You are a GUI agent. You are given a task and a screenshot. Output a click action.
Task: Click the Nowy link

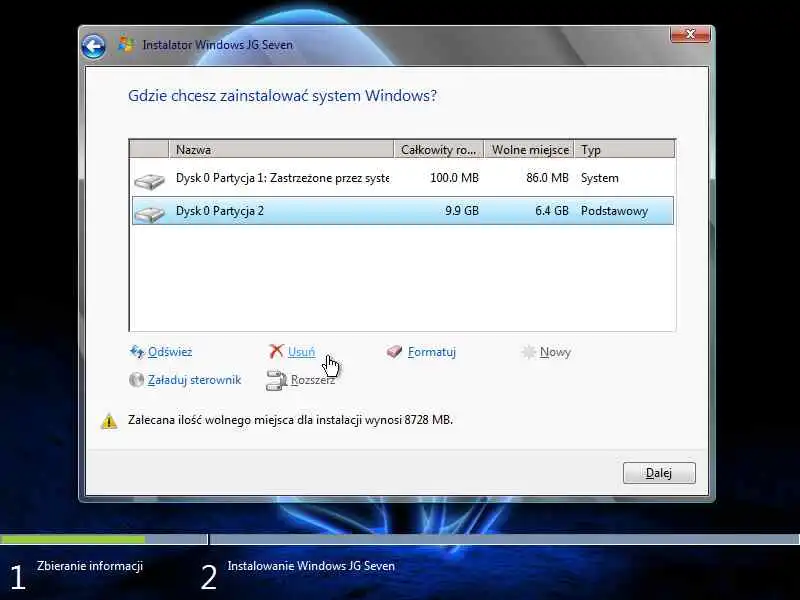click(555, 352)
